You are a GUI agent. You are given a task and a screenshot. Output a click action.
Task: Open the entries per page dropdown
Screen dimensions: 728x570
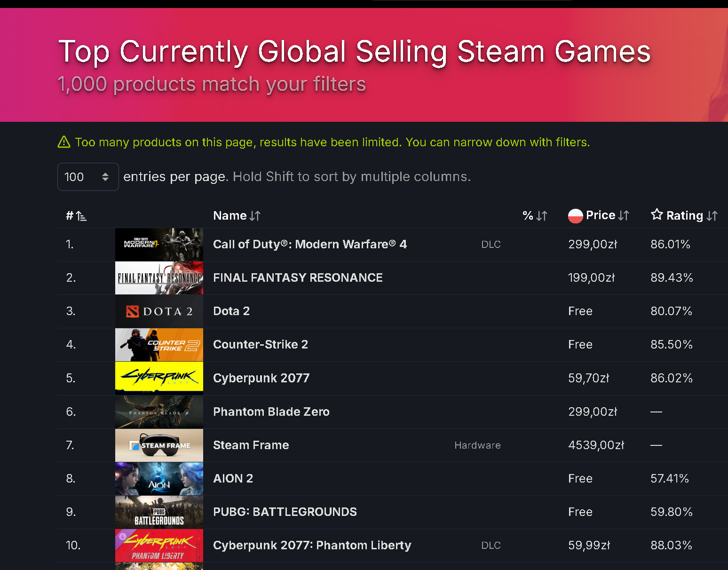[88, 177]
